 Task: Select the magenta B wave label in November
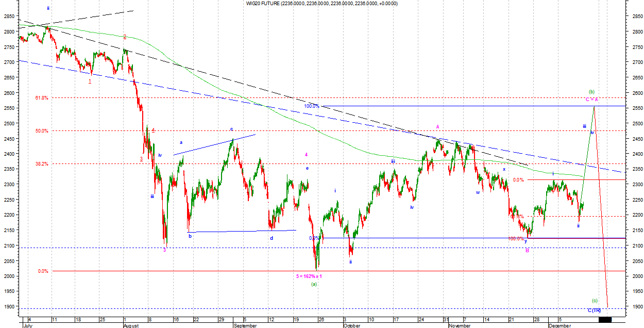[527, 250]
